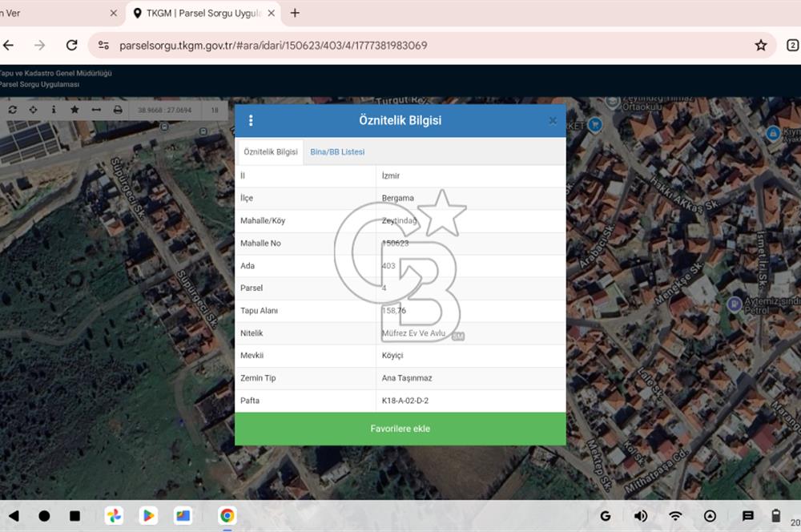Open three-dot menu in Öznitelik Bilgisi header
The height and width of the screenshot is (532, 801).
(x=251, y=121)
